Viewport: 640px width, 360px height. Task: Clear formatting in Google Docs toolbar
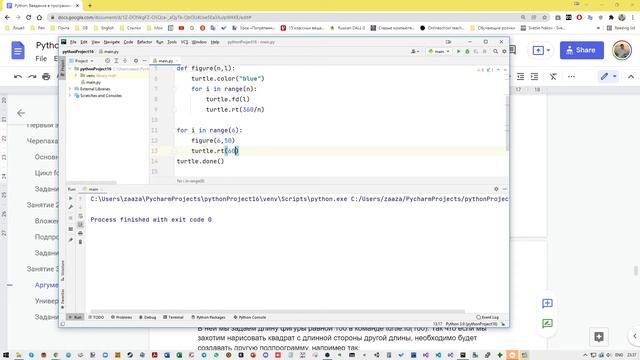553,76
